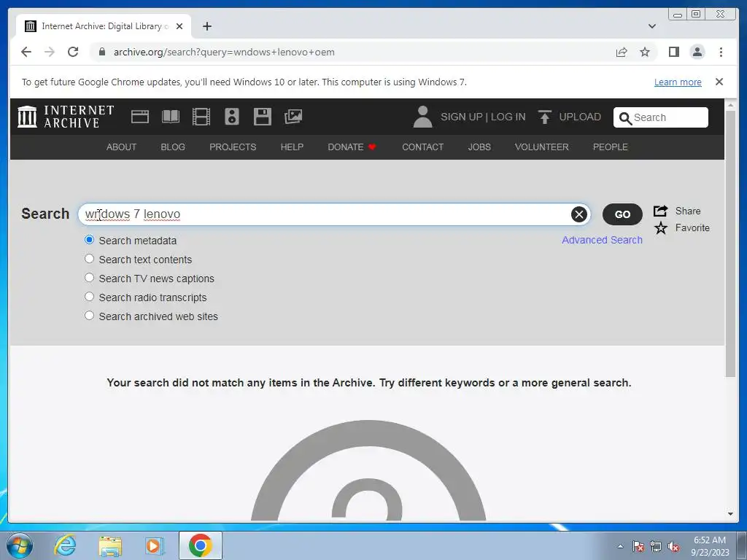Screen dimensions: 747x560
Task: Click the taskbar clock showing 6:52 AM
Action: click(x=710, y=545)
